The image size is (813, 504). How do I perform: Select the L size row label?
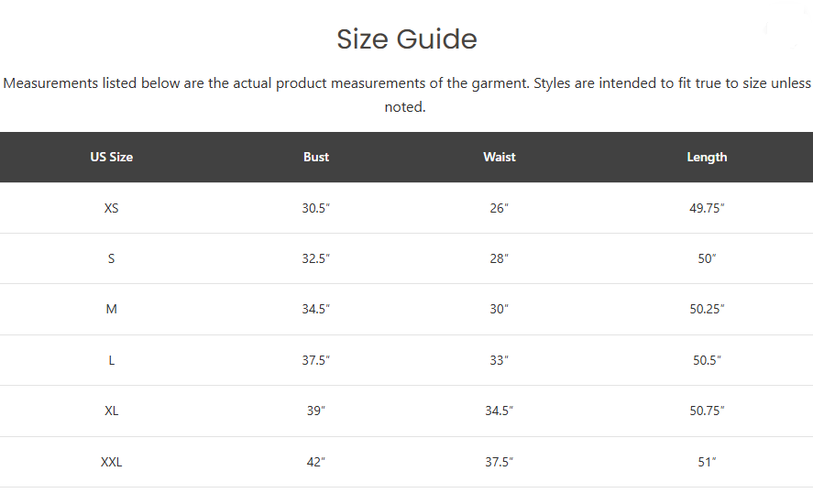pyautogui.click(x=112, y=360)
